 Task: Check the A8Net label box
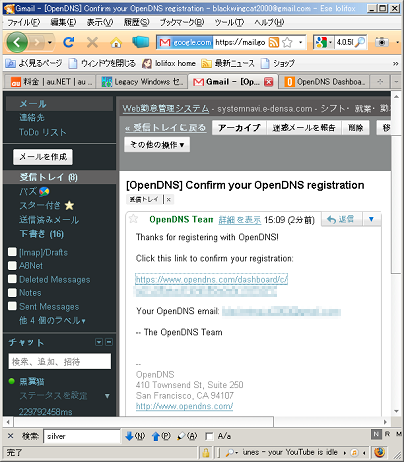point(12,265)
